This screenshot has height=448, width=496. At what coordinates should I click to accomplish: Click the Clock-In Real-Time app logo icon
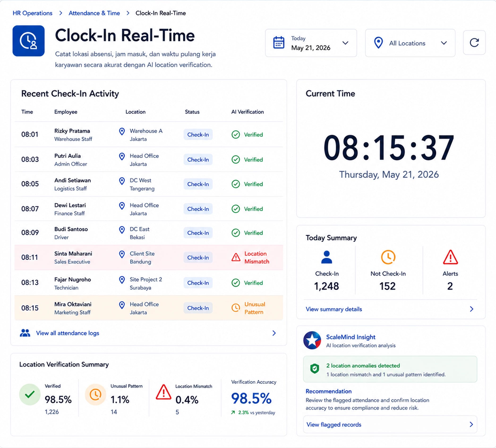tap(29, 41)
